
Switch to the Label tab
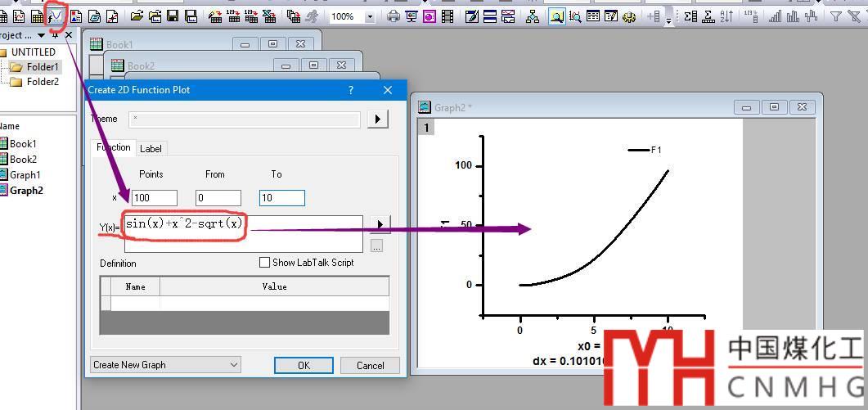click(151, 148)
